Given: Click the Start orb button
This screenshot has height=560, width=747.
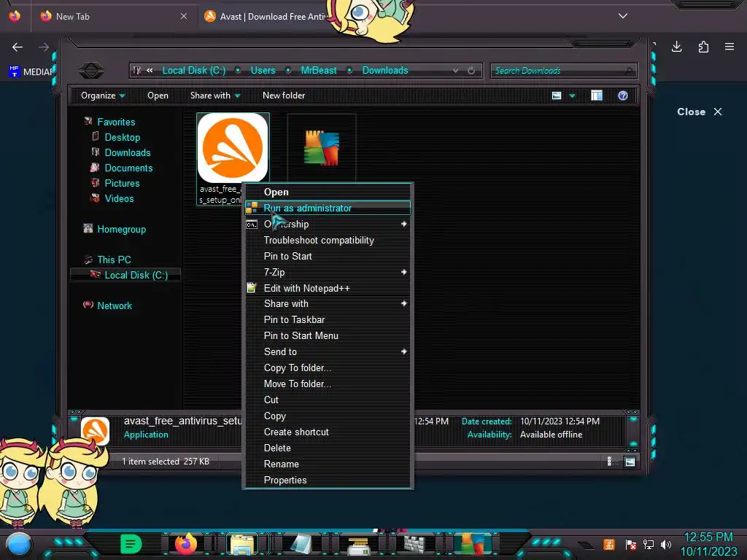Looking at the screenshot, I should click(x=18, y=544).
